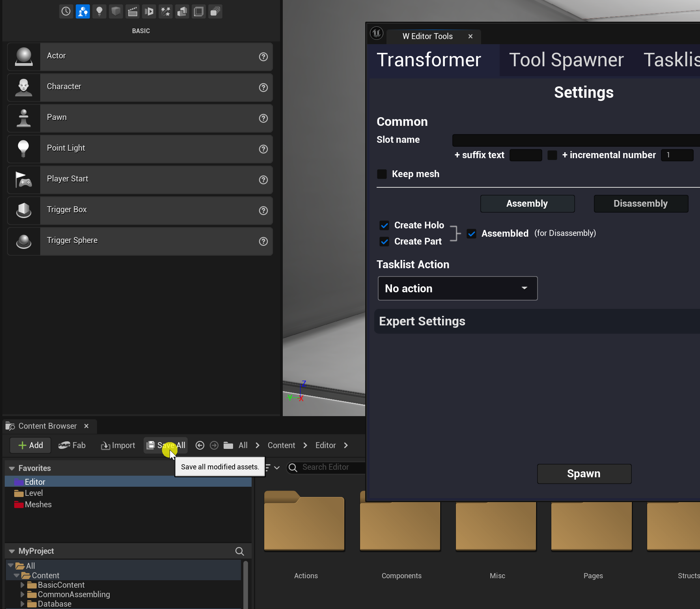Open the Tasklist Action dropdown
This screenshot has height=609, width=700.
[457, 288]
